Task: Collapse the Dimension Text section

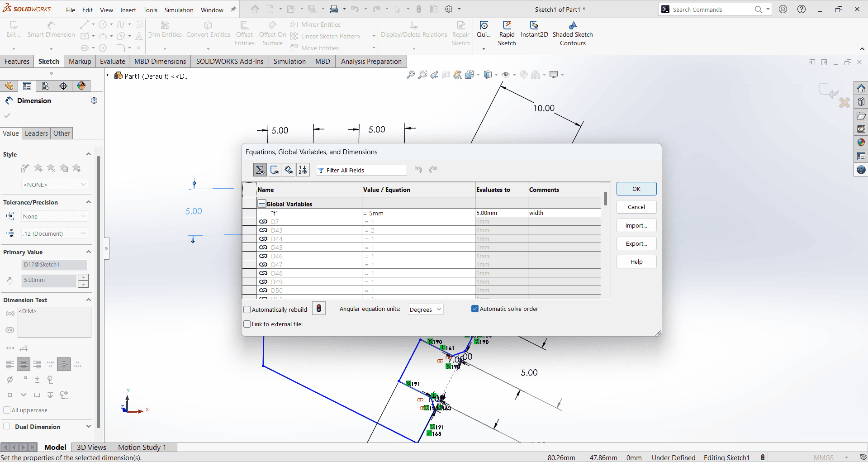Action: 89,300
